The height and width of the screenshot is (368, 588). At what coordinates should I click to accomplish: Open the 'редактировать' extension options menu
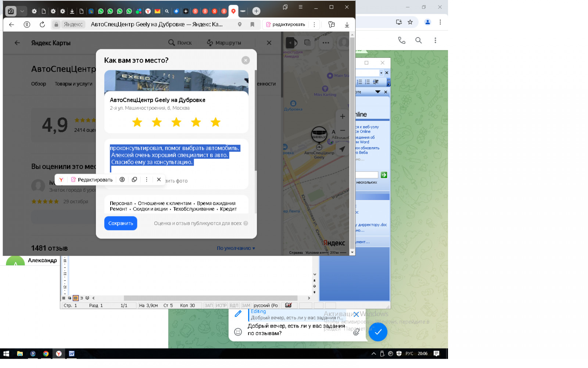[314, 25]
